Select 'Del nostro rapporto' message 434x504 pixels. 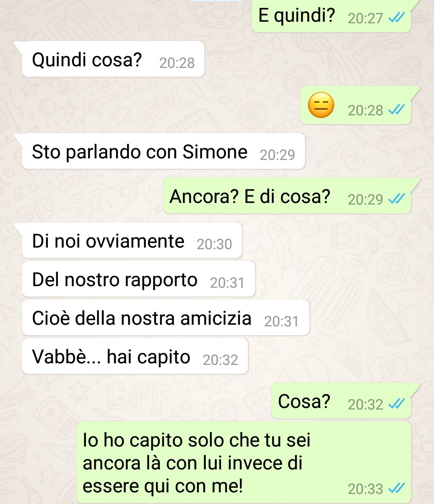click(139, 279)
